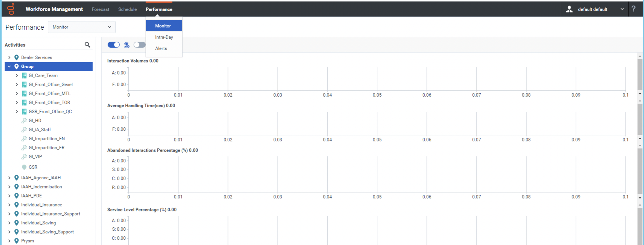Image resolution: width=644 pixels, height=245 pixels.
Task: Expand iAAH_Agence_iAAH node arrow
Action: 9,178
